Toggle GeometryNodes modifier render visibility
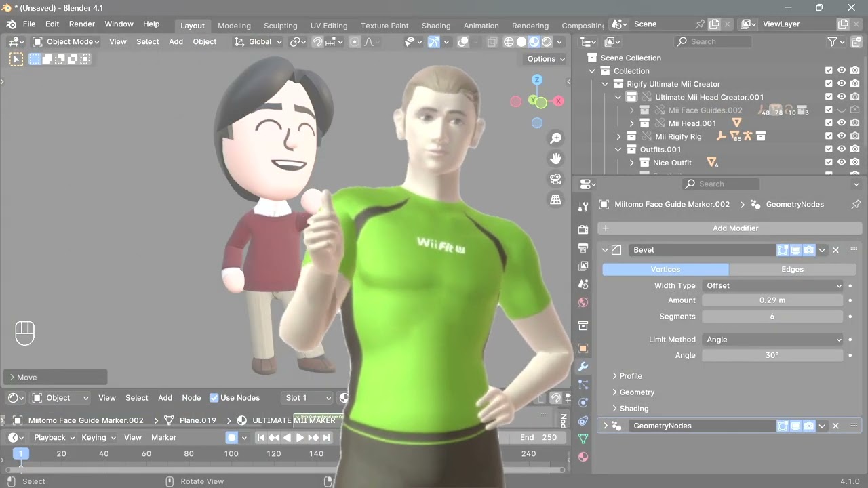Viewport: 868px width, 488px height. 809,426
